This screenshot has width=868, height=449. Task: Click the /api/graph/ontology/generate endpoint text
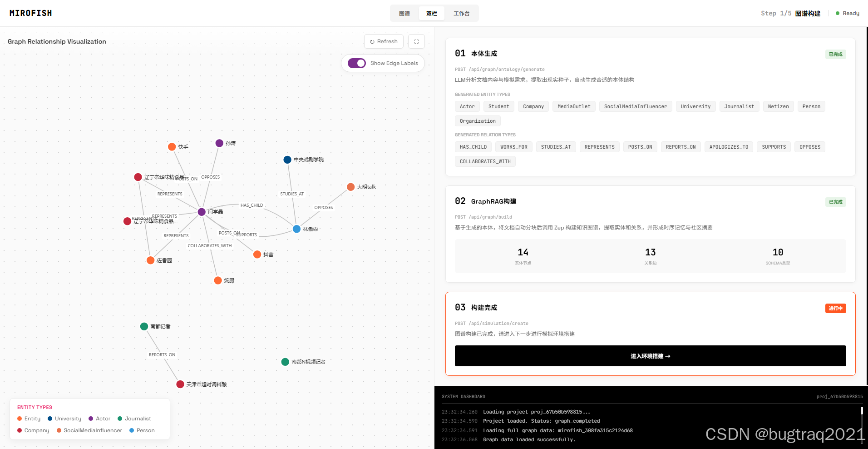coord(507,70)
